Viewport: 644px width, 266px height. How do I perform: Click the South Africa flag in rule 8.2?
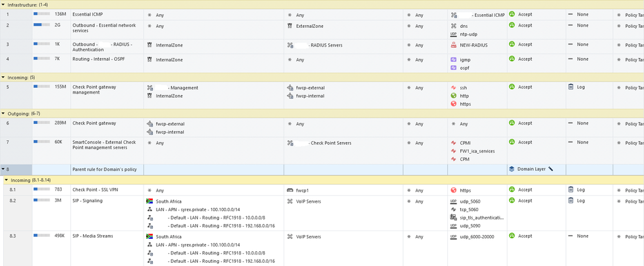[150, 201]
